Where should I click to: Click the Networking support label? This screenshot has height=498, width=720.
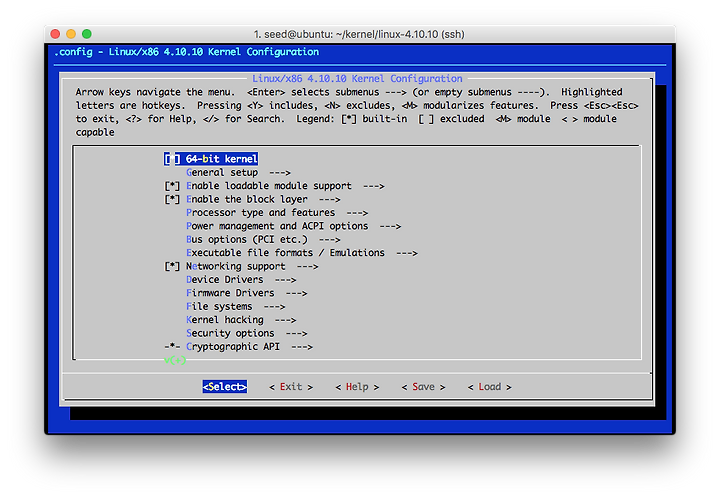pos(236,266)
